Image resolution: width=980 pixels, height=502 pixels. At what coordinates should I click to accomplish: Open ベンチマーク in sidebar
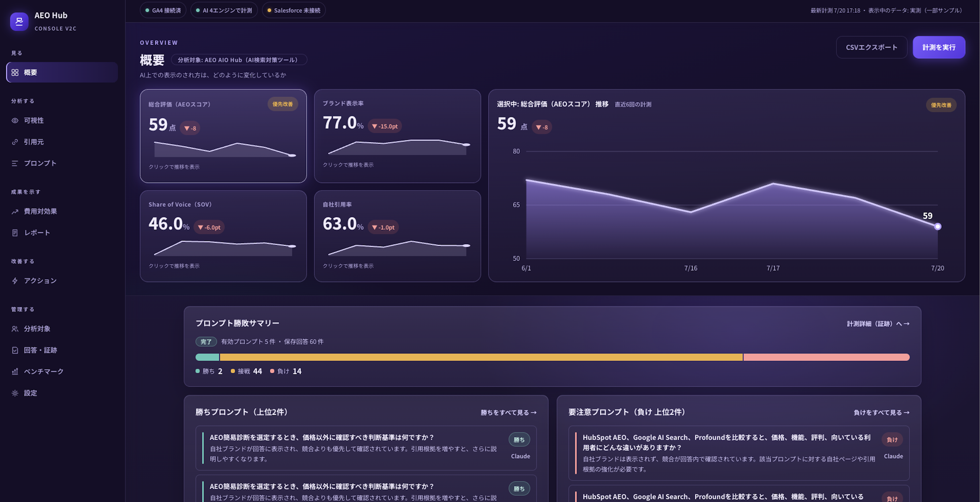pos(62,372)
